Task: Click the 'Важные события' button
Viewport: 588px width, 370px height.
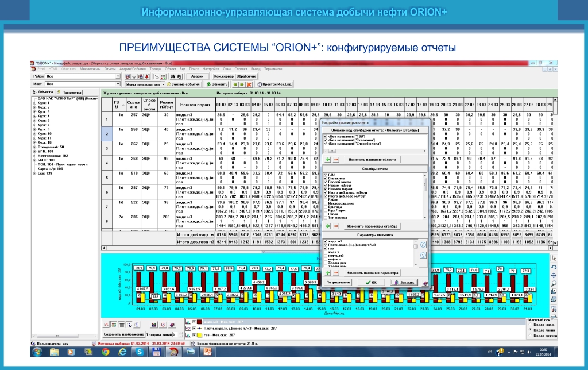Action: click(184, 84)
